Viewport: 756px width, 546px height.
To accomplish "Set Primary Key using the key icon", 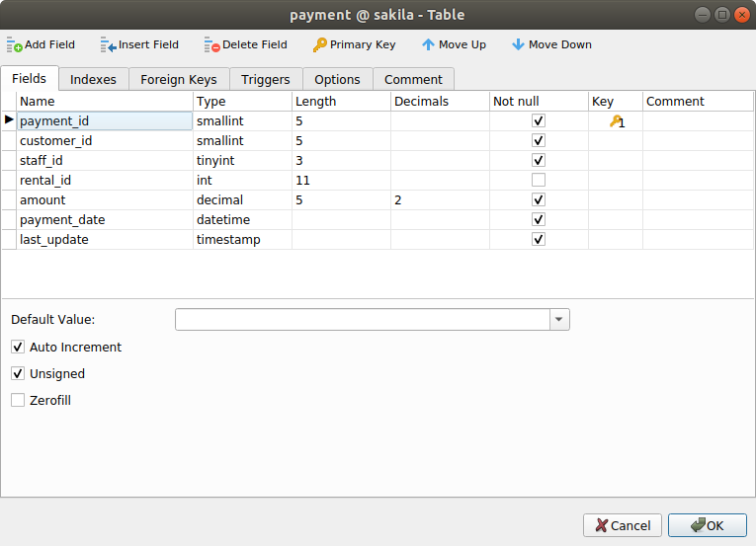I will (x=319, y=44).
